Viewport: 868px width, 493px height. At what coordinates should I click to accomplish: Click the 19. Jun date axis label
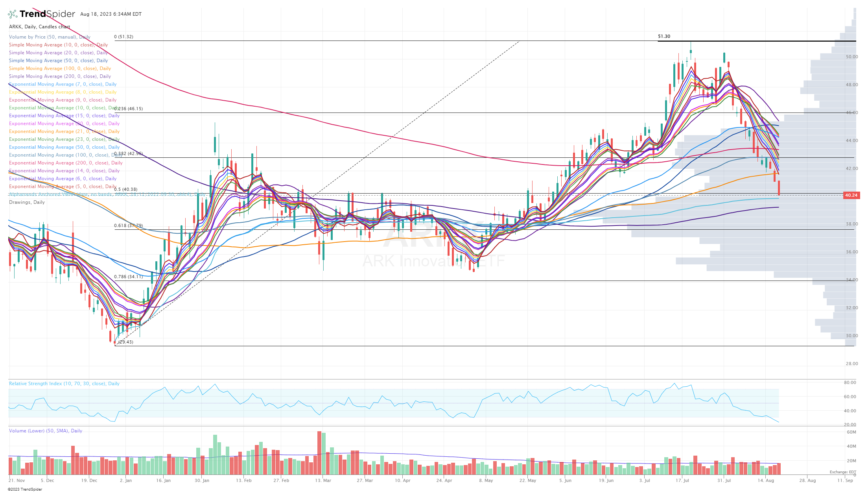point(606,480)
